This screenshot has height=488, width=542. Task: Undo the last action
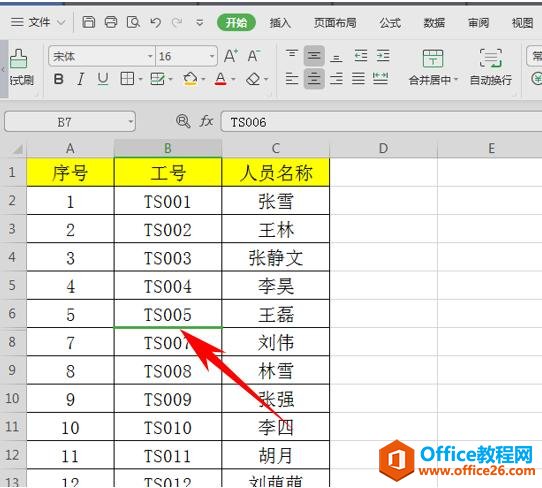[156, 23]
